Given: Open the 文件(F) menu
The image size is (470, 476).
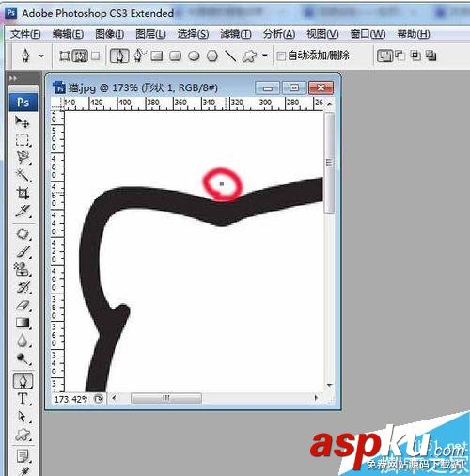Looking at the screenshot, I should [25, 34].
